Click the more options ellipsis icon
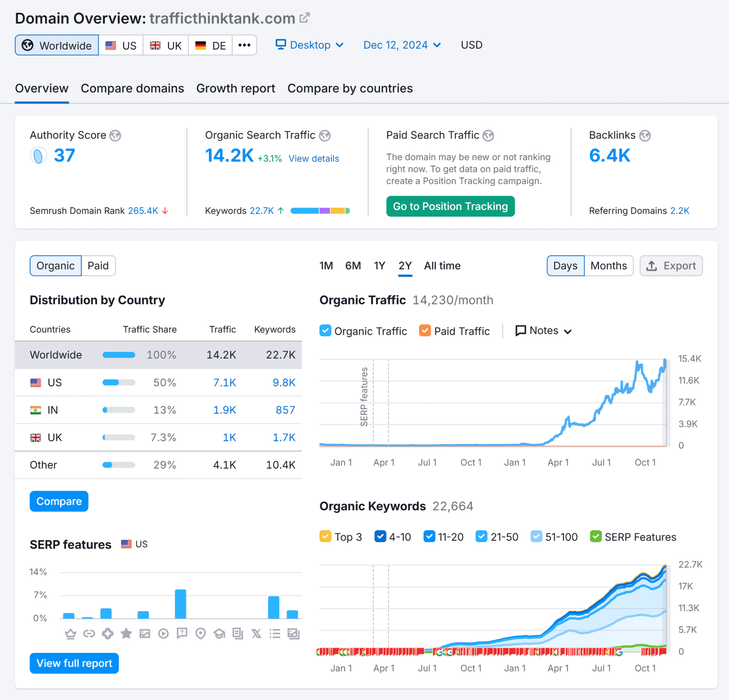Viewport: 729px width, 700px height. [245, 45]
